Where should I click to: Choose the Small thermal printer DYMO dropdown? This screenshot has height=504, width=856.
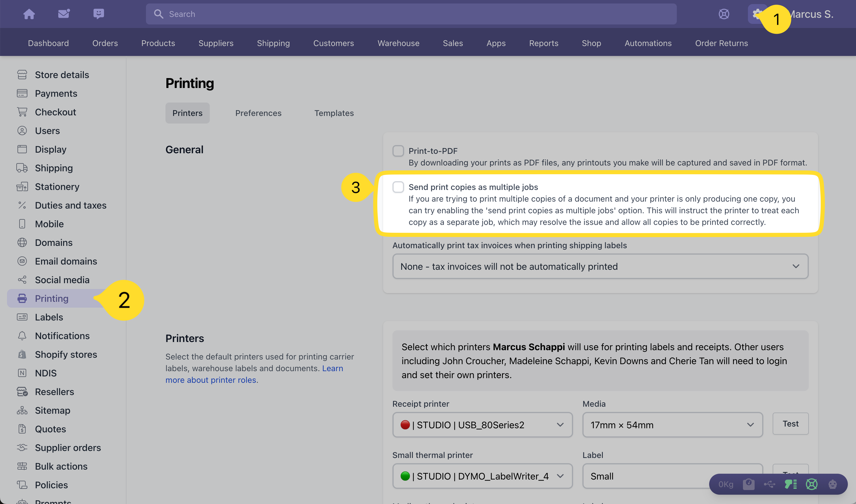pos(482,476)
